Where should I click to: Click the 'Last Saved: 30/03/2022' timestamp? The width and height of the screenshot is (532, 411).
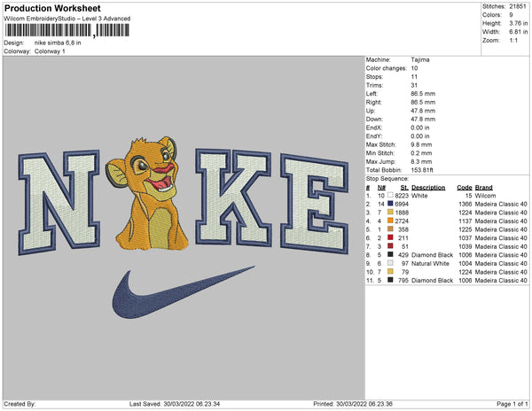(175, 404)
